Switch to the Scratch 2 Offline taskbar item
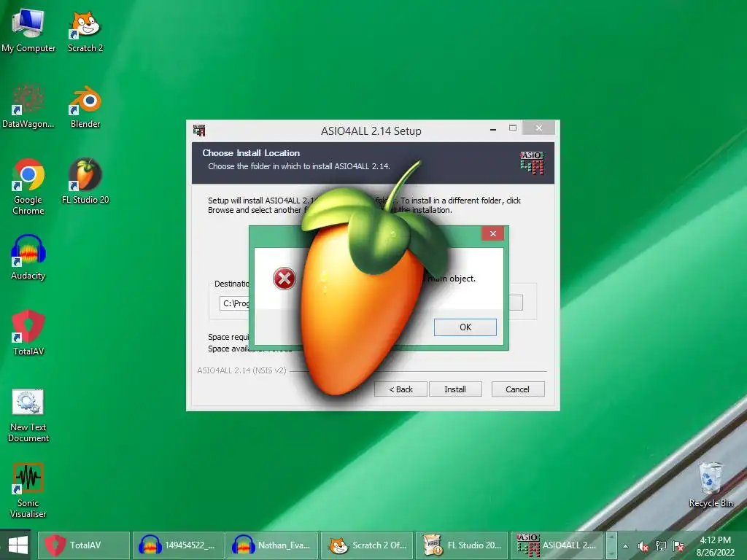 click(x=367, y=545)
